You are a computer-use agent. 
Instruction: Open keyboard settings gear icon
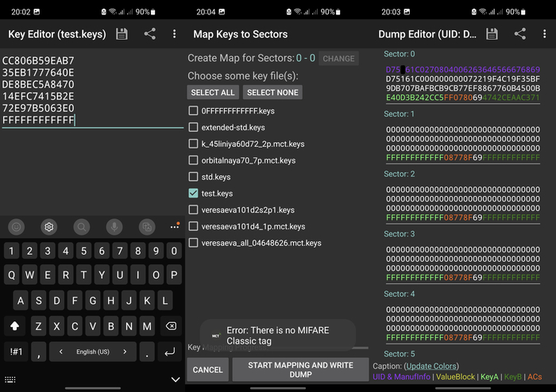click(48, 227)
